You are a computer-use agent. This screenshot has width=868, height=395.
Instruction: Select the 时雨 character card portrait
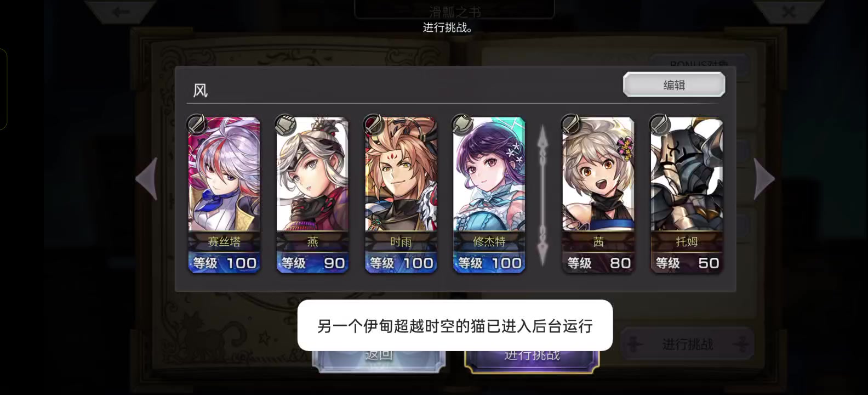pyautogui.click(x=401, y=174)
